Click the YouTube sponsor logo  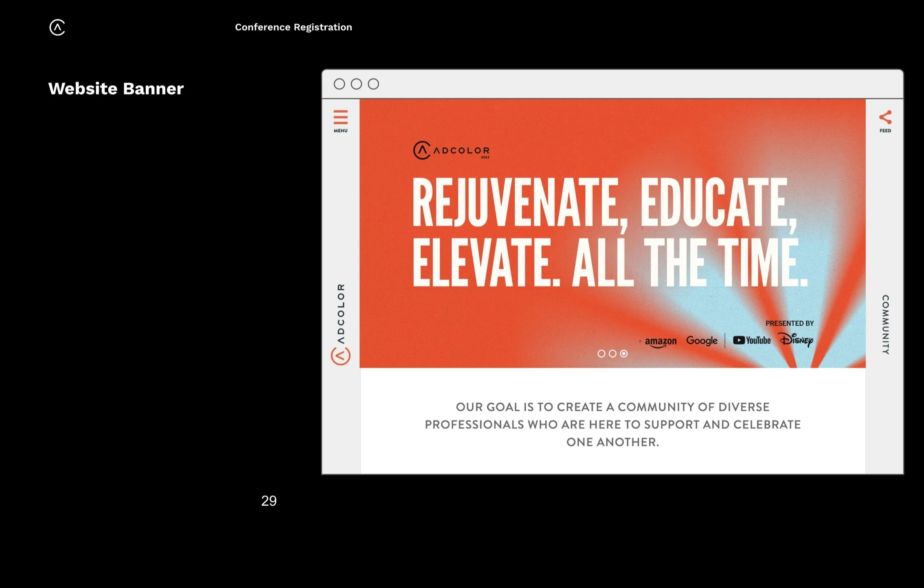pos(752,340)
